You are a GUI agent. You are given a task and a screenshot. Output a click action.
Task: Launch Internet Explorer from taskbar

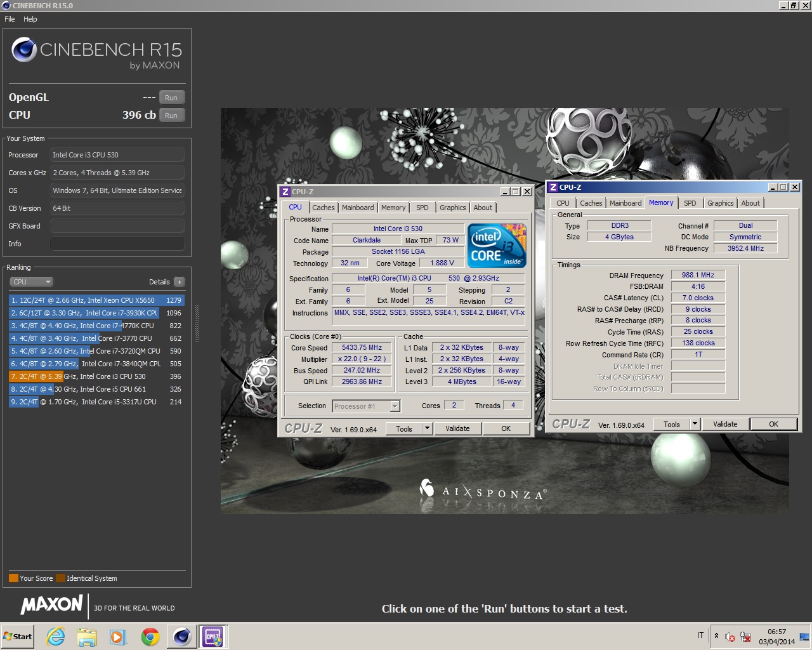[56, 637]
